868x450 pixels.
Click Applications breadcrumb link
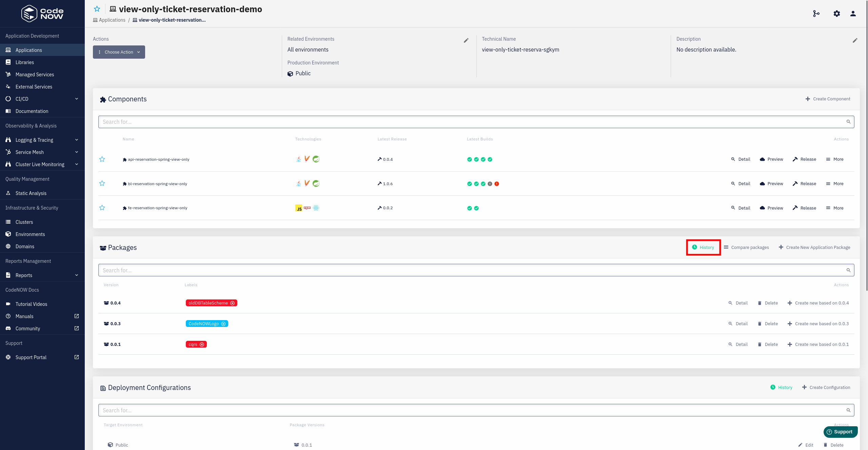point(109,20)
